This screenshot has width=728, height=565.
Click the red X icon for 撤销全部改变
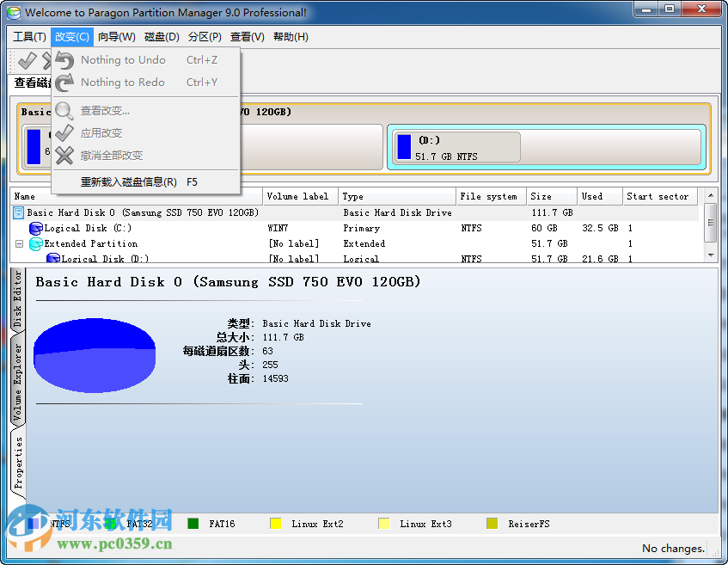click(64, 156)
